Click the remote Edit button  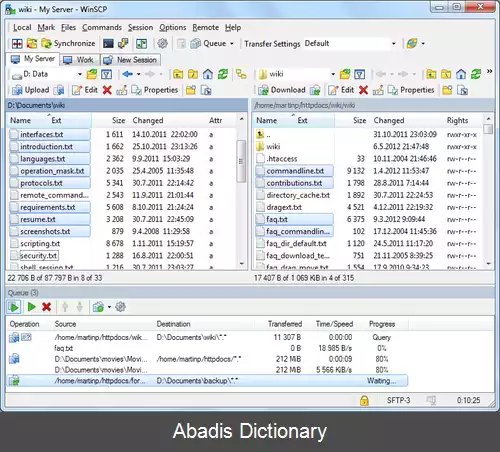click(341, 90)
